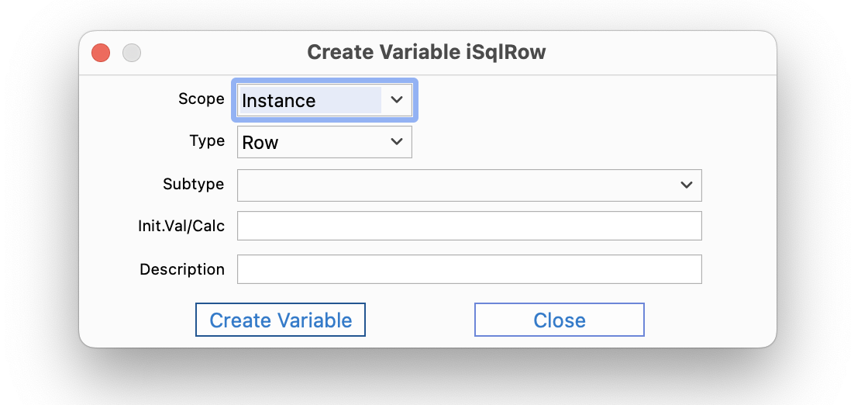
Task: Open the Type dropdown arrow
Action: tap(396, 142)
